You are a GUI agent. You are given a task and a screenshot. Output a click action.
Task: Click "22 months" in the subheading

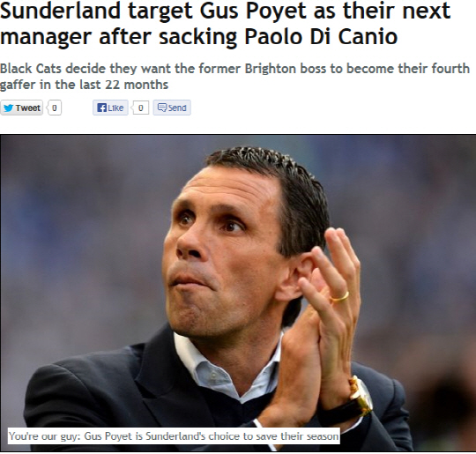pyautogui.click(x=137, y=85)
